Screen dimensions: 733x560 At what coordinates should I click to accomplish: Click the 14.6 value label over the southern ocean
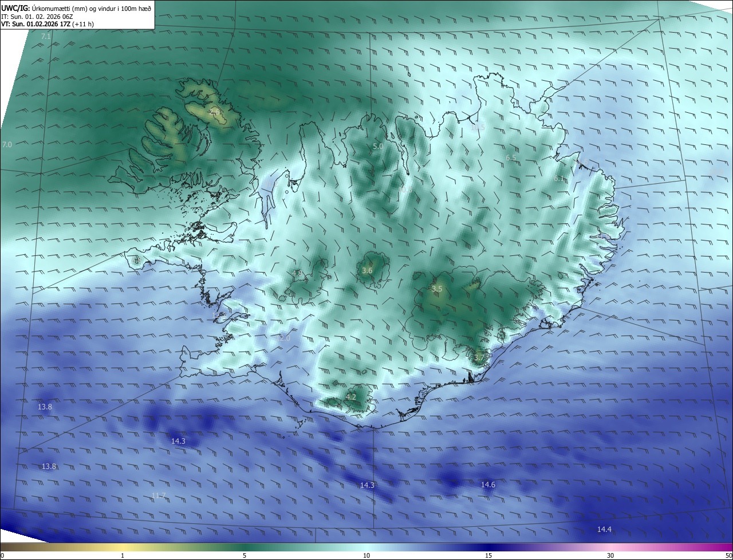point(488,484)
